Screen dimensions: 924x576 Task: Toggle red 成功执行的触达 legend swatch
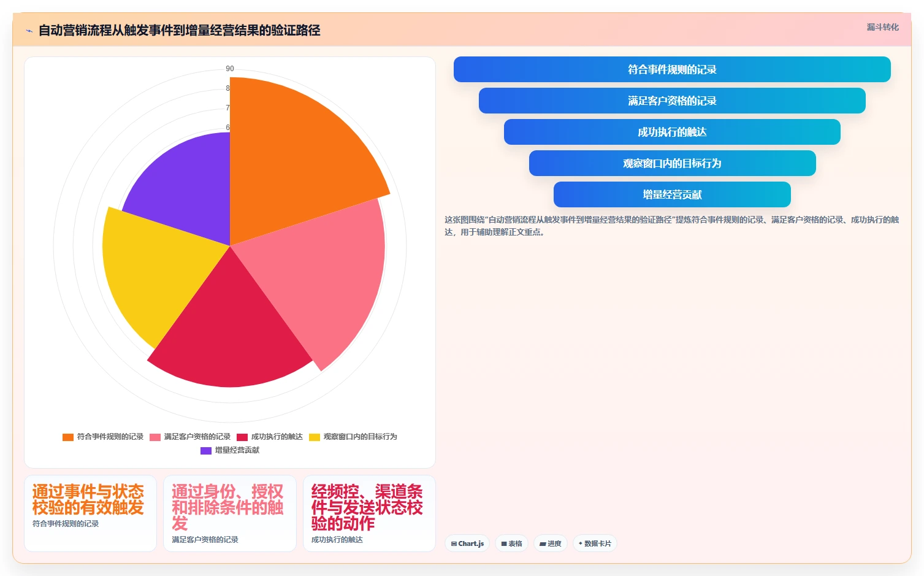242,437
